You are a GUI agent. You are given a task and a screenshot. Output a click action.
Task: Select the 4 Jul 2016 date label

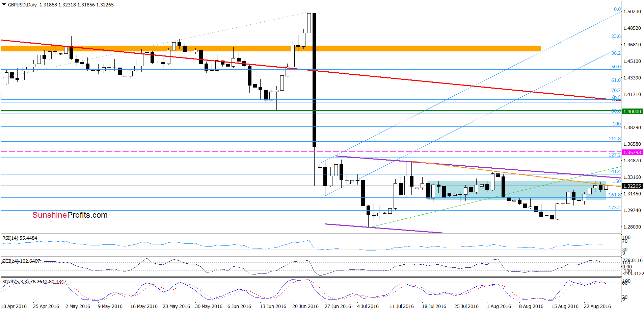tap(368, 306)
